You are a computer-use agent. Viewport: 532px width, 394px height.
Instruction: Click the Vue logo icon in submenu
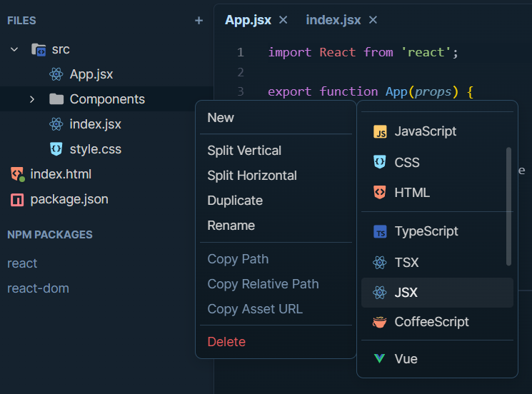coord(379,359)
